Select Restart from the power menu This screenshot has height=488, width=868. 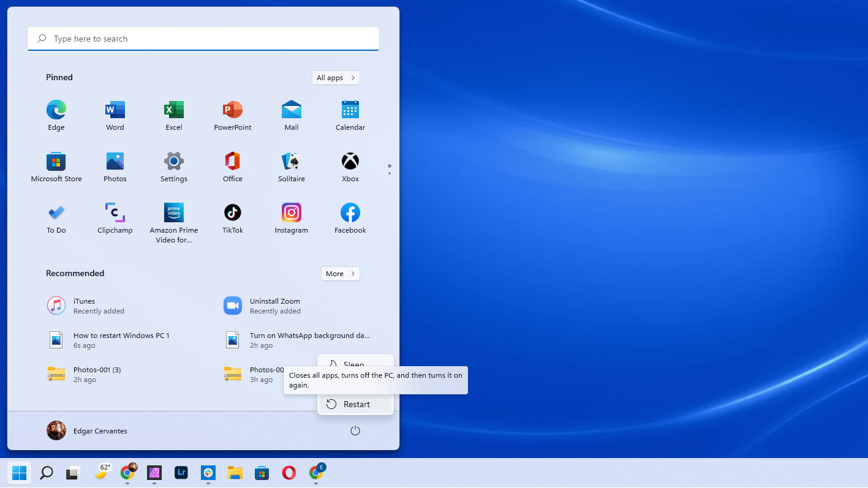coord(356,404)
